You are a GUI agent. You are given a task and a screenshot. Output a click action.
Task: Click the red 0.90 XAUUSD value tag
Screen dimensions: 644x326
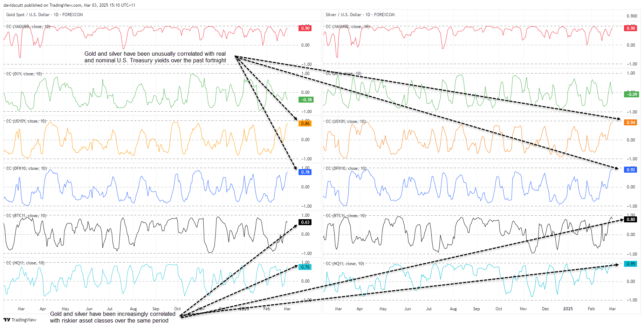click(x=631, y=28)
